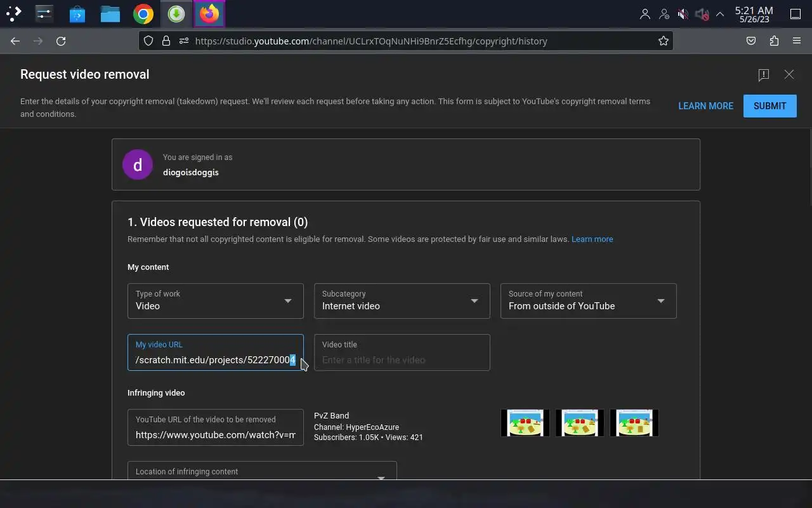Submit the removal request
812x508 pixels.
[x=770, y=106]
